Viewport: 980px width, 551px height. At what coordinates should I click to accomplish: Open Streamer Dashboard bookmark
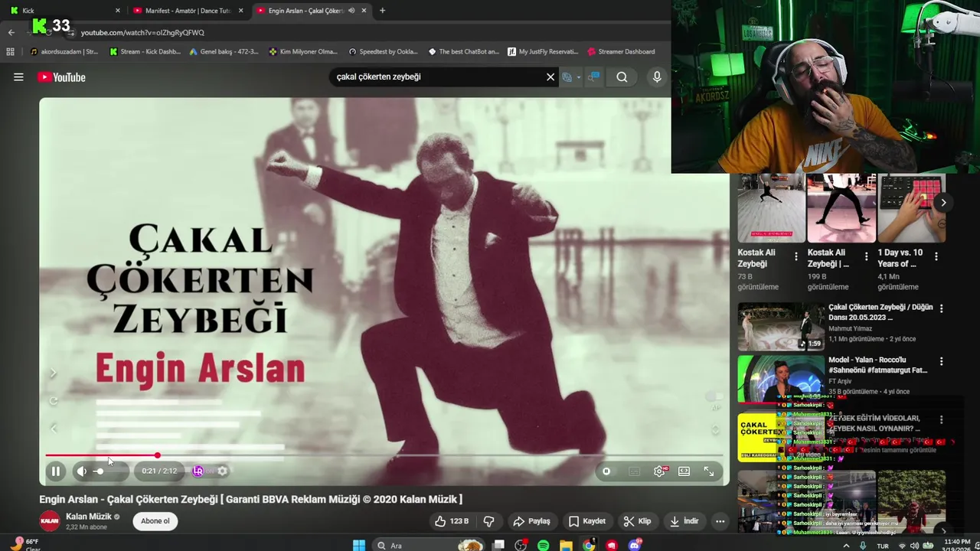(x=621, y=52)
